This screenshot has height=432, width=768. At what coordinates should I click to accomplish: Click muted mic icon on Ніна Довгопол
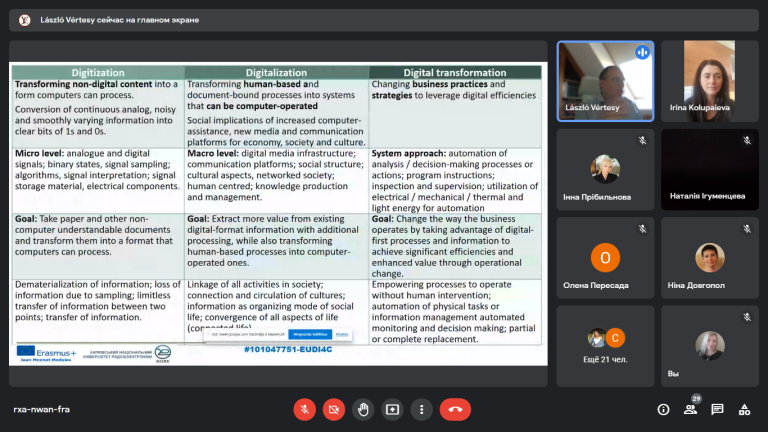pos(746,229)
